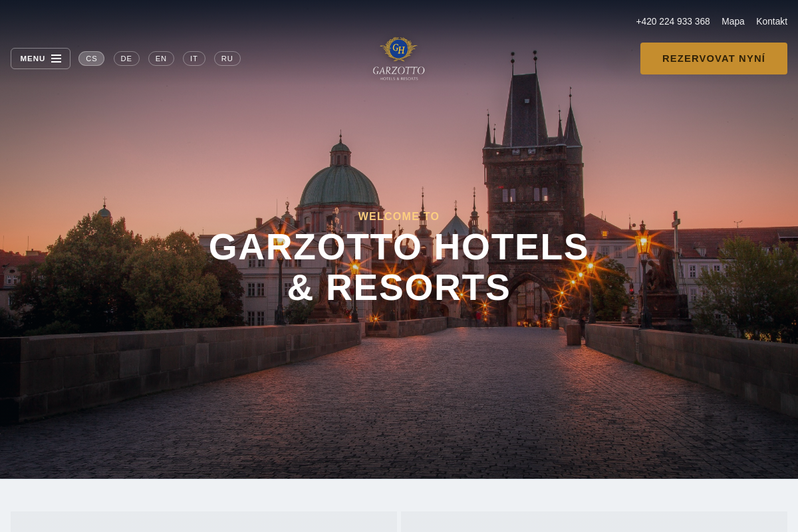Image resolution: width=798 pixels, height=532 pixels.
Task: Open the hamburger MENU icon
Action: [57, 59]
